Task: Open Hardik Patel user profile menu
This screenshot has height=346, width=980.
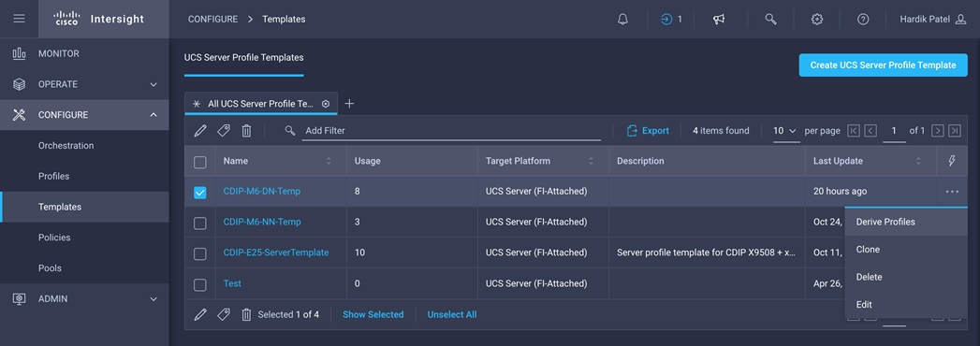Action: (x=933, y=20)
